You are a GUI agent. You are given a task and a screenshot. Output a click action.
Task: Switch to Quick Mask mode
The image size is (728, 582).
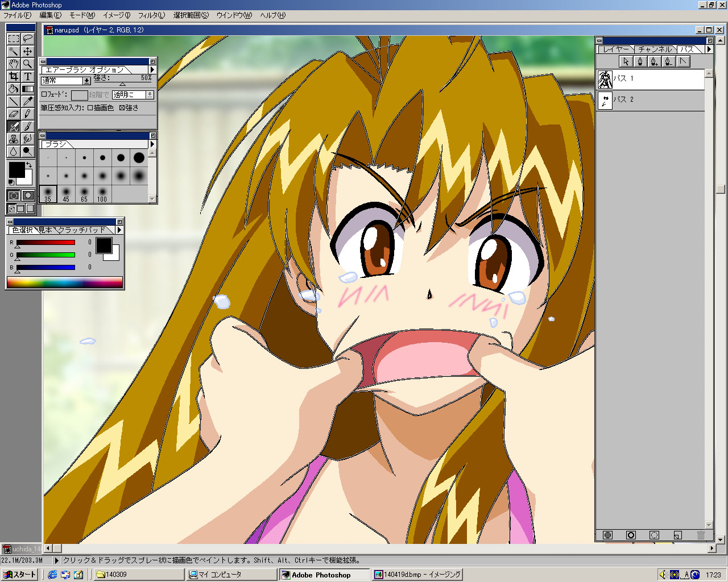[27, 196]
